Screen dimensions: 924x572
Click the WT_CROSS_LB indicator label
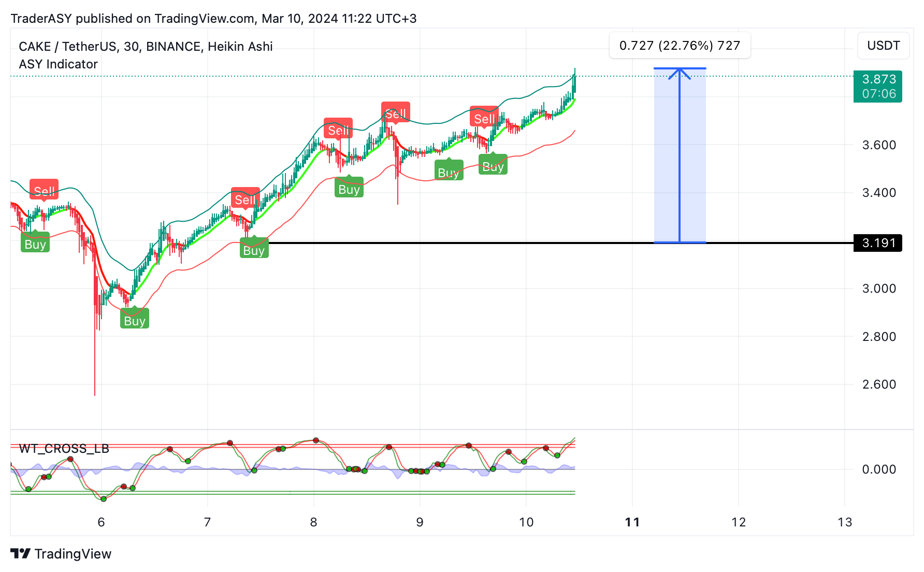click(64, 449)
